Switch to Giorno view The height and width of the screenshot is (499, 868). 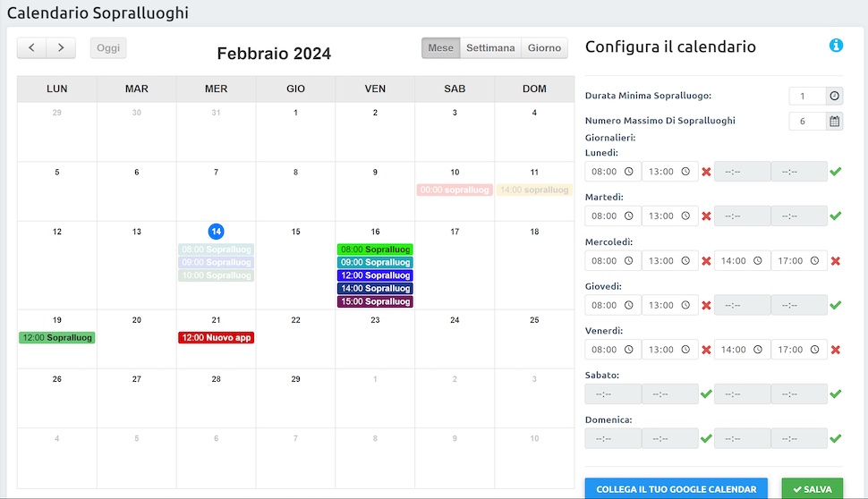(544, 47)
